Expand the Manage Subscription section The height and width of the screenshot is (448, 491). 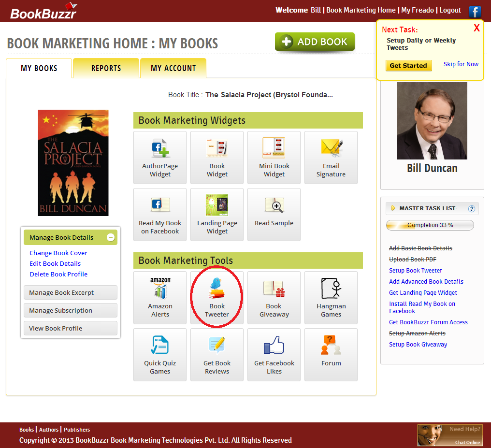71,310
